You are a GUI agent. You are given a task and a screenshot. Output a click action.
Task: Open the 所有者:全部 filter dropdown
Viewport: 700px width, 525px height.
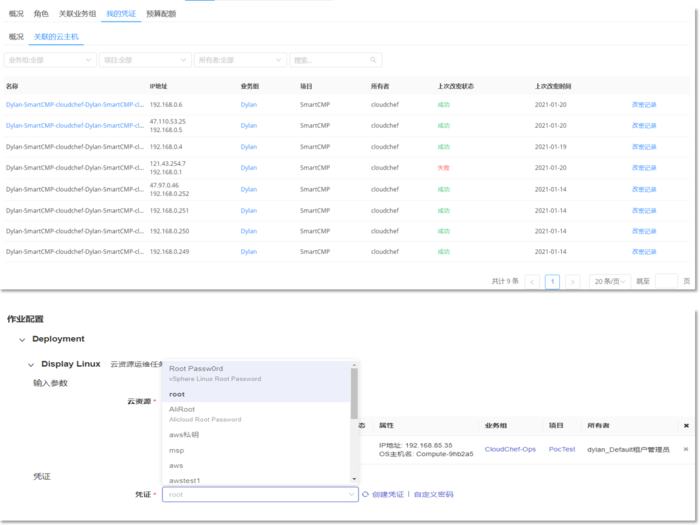pos(240,60)
